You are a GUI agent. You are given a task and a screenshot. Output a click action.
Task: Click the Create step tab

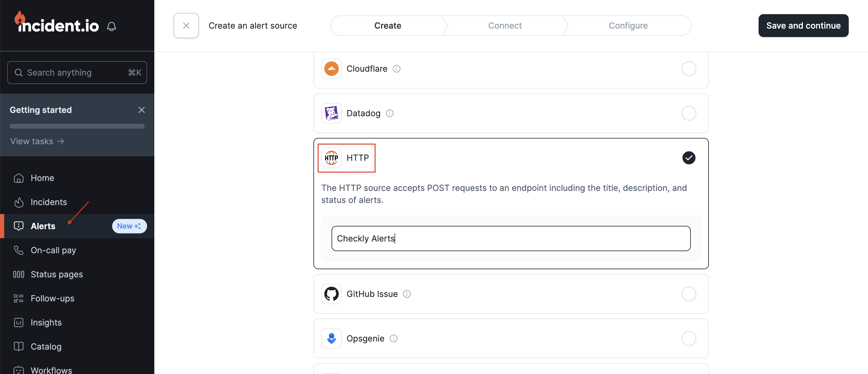388,26
